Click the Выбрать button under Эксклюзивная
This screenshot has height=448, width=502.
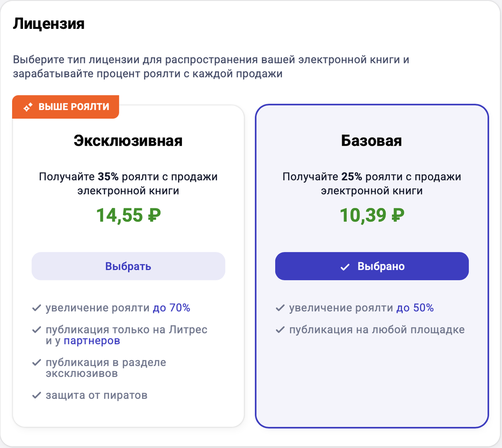pos(128,266)
